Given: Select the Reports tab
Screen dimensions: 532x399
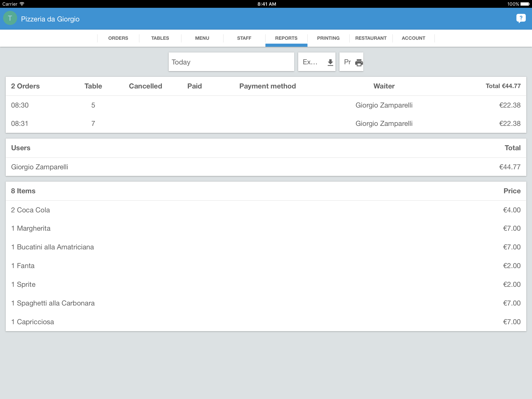Looking at the screenshot, I should [x=286, y=38].
